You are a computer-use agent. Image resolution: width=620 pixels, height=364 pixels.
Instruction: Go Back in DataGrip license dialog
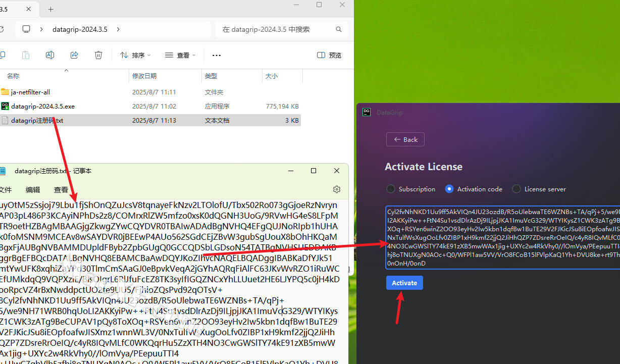point(405,139)
